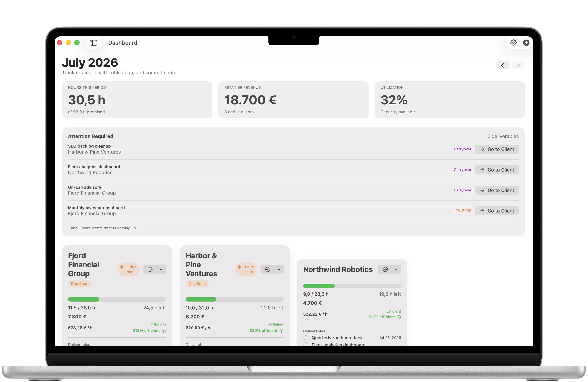Click '...and 1 more commitments coming up.' text
This screenshot has width=588, height=382.
[x=102, y=228]
